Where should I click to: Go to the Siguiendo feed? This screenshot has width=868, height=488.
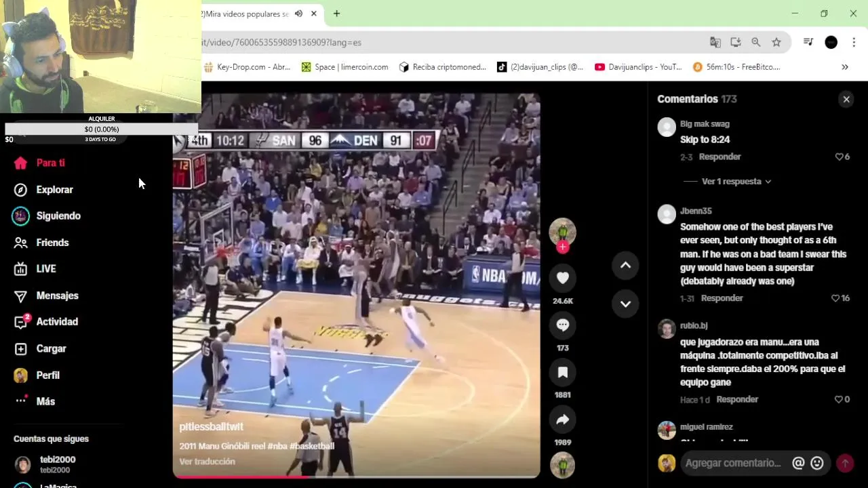click(46, 216)
